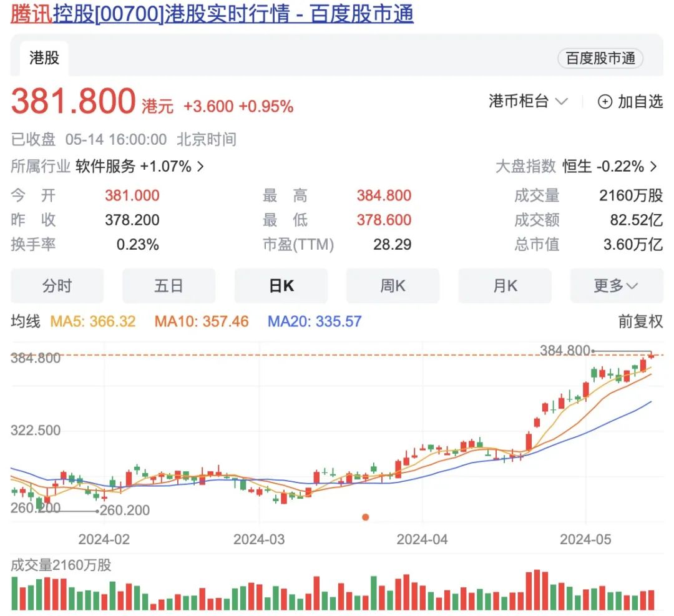The width and height of the screenshot is (674, 616).
Task: Click the 2024-03 date axis label
Action: (x=259, y=539)
